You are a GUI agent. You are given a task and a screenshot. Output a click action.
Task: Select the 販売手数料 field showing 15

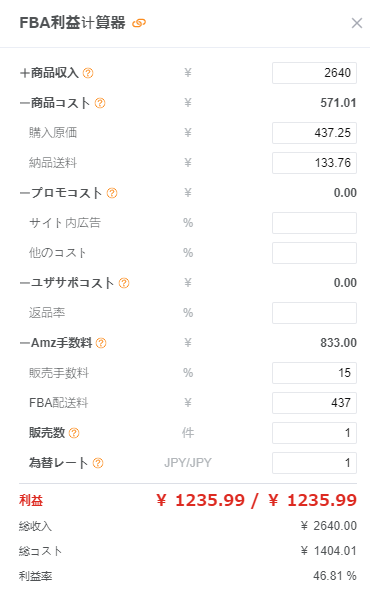(314, 373)
